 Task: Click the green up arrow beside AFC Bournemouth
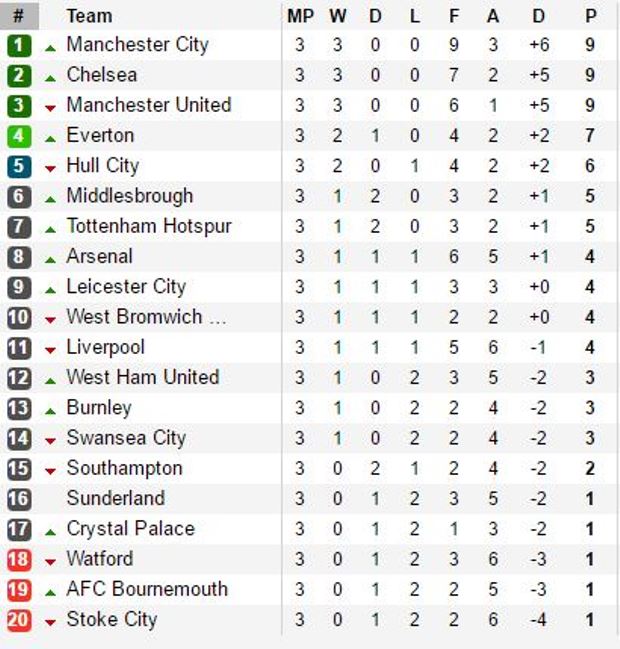tap(51, 591)
